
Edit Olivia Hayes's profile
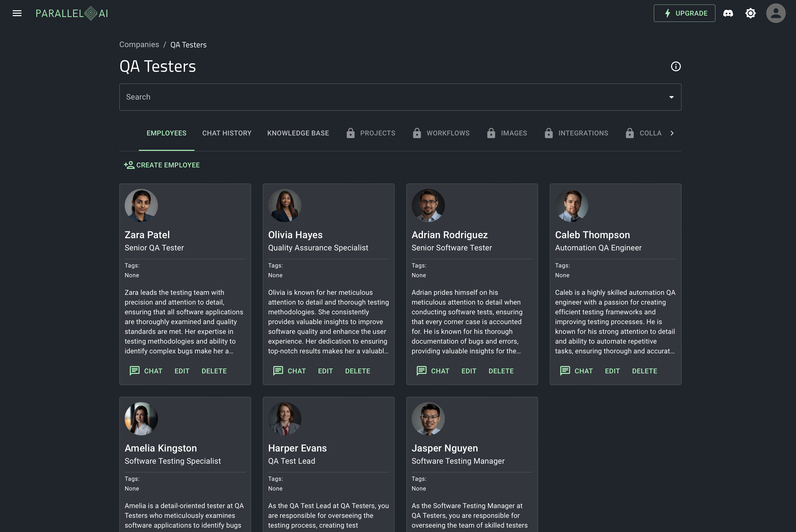pyautogui.click(x=325, y=371)
